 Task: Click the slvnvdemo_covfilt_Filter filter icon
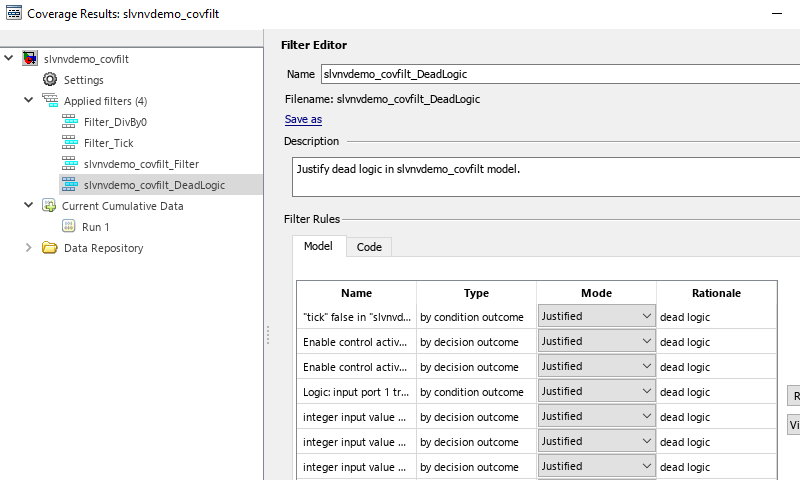coord(69,164)
